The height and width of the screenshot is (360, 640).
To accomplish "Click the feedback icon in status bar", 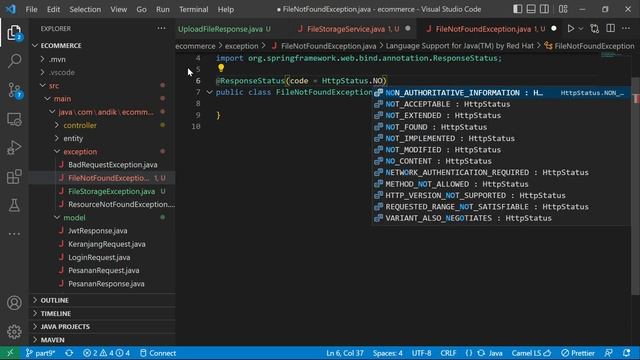I will click(609, 353).
